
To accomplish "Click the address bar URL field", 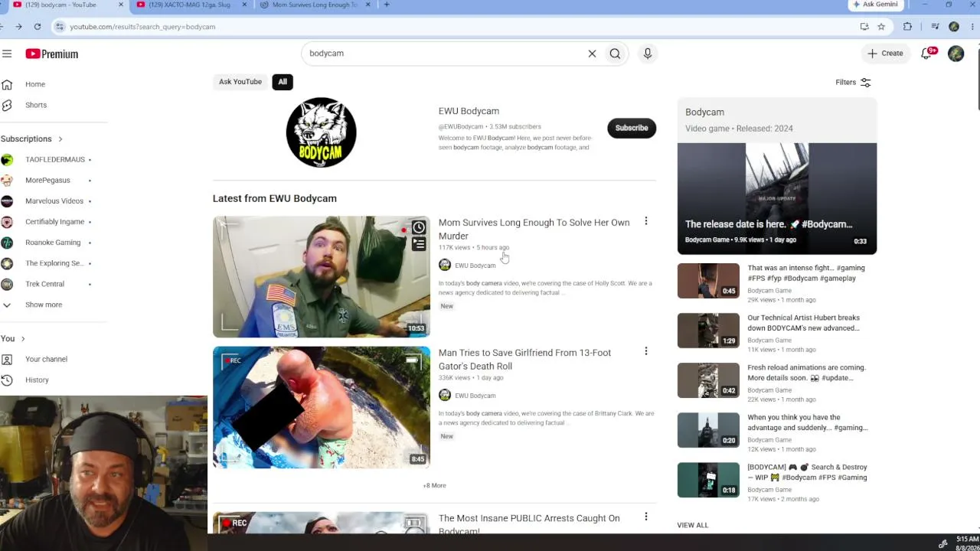I will click(x=459, y=27).
